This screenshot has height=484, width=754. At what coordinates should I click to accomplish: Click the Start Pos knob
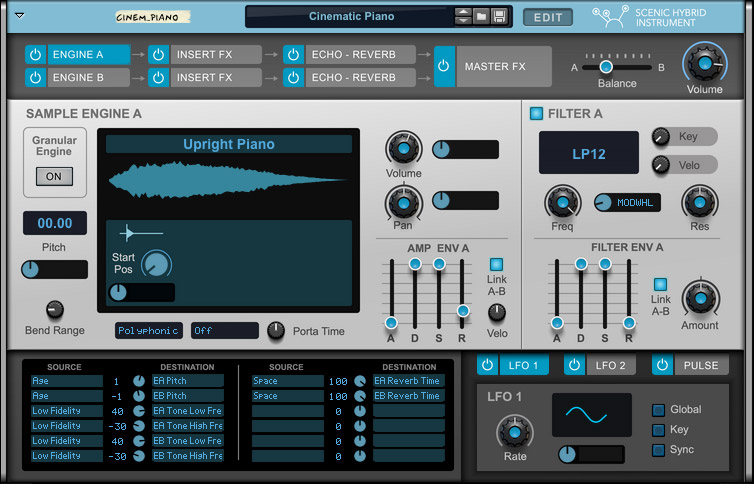pyautogui.click(x=157, y=264)
